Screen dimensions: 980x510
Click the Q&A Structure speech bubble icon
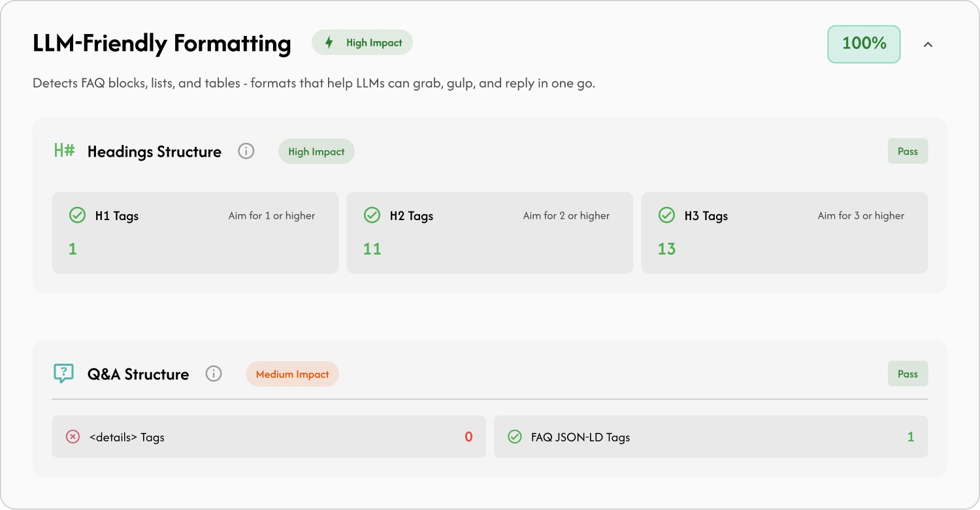(63, 374)
